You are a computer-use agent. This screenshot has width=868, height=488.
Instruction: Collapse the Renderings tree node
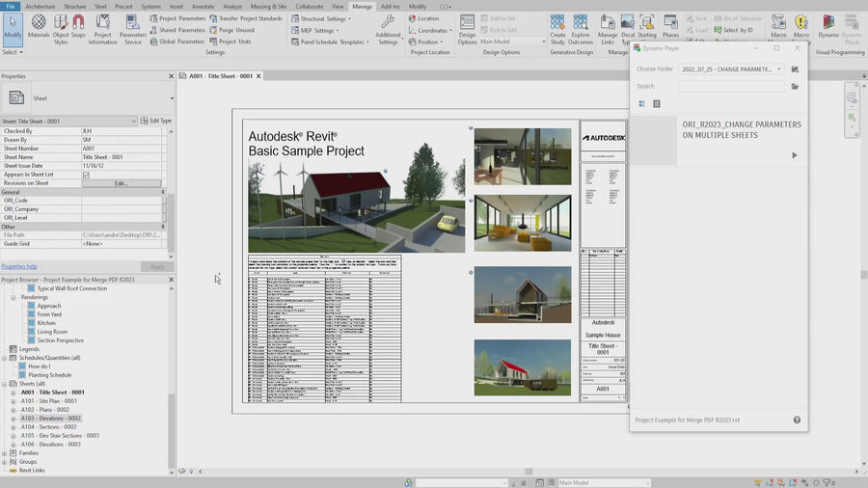(14, 297)
